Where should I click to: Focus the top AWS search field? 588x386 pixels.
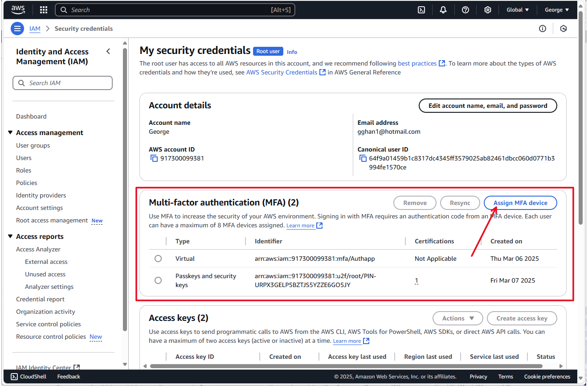tap(175, 10)
